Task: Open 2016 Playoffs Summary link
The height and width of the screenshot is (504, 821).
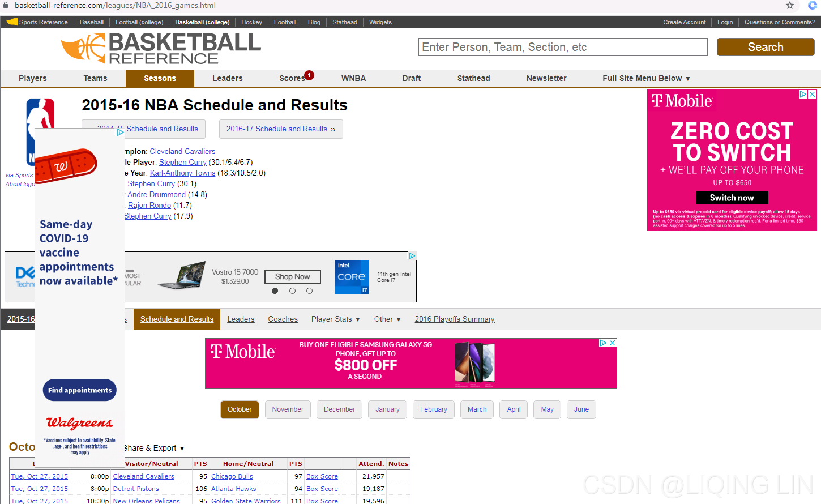Action: coord(455,319)
